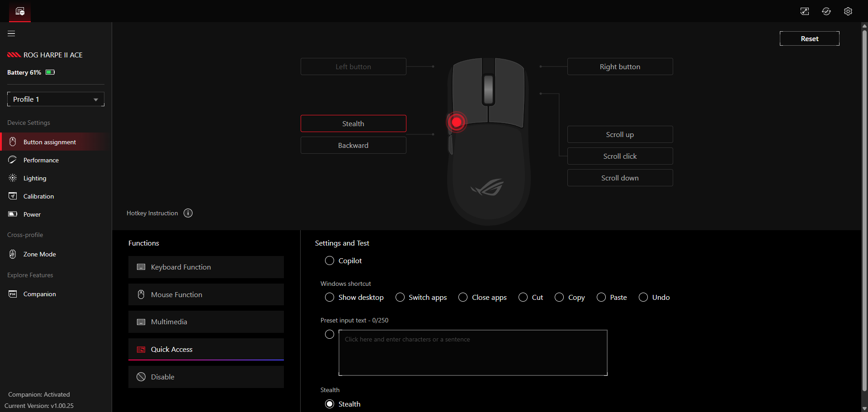
Task: Select the Close apps shortcut option
Action: point(463,297)
